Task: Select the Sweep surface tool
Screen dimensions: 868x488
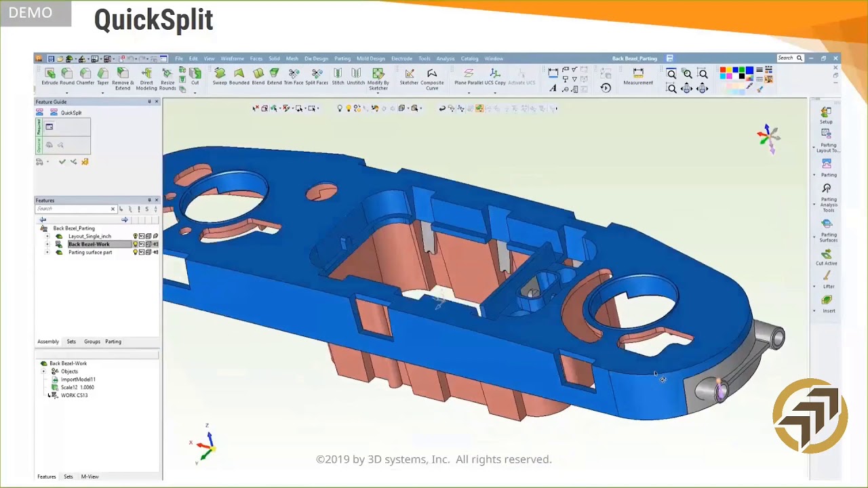Action: coord(220,77)
